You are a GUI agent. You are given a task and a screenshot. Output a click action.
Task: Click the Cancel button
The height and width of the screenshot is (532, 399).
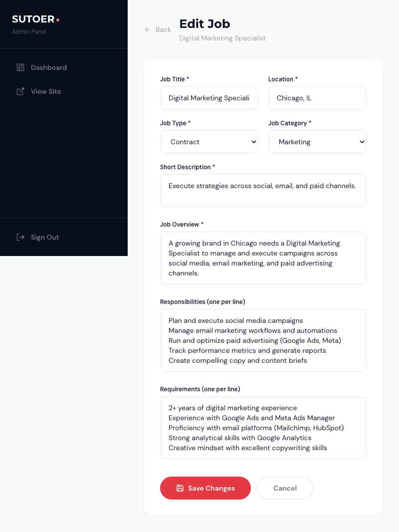(x=285, y=488)
